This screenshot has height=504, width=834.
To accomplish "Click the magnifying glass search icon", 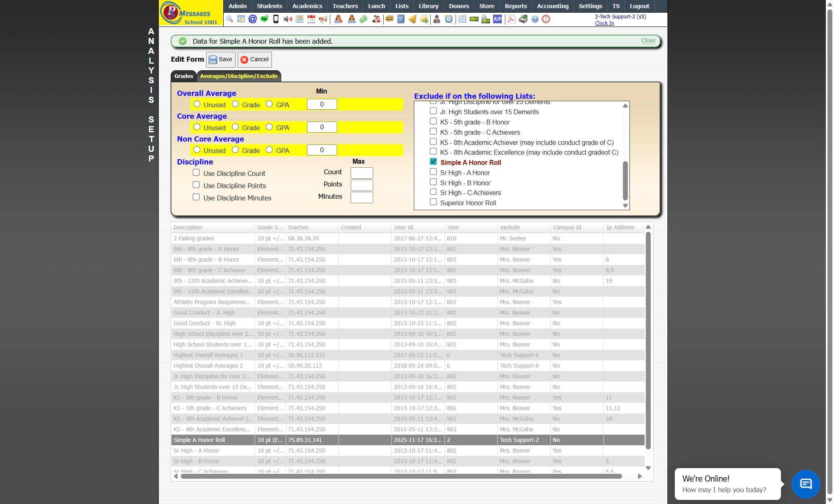I will (229, 19).
